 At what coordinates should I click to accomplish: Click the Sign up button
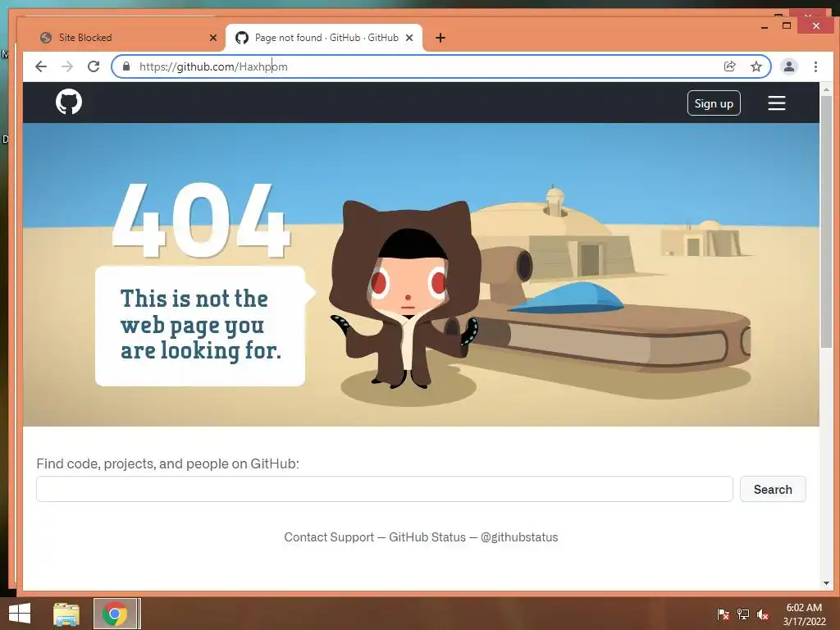click(x=714, y=103)
